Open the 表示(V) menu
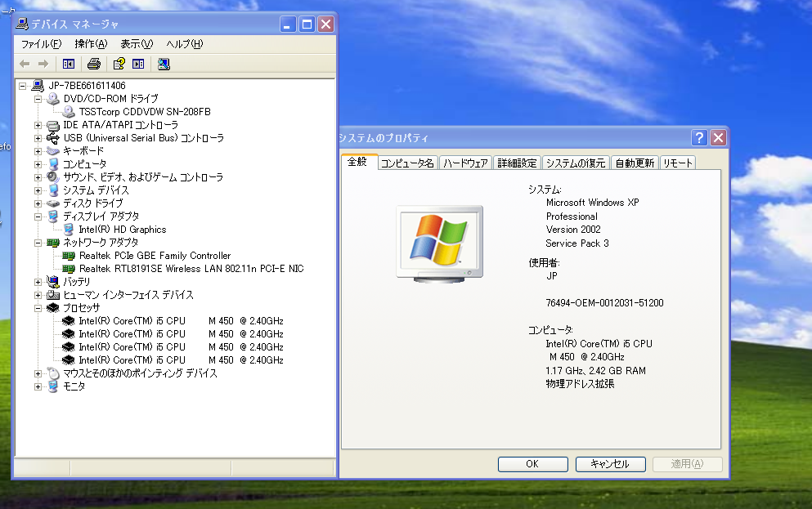812x509 pixels. click(137, 44)
